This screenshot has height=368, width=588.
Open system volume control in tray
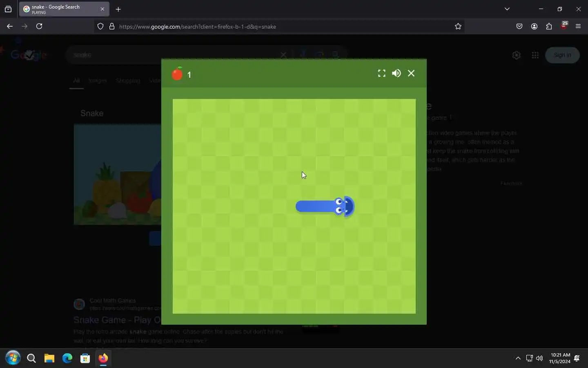[540, 358]
